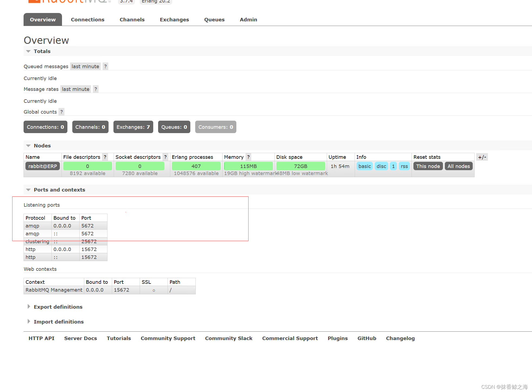The height and width of the screenshot is (392, 532).
Task: Go to the Queues tab
Action: tap(214, 20)
